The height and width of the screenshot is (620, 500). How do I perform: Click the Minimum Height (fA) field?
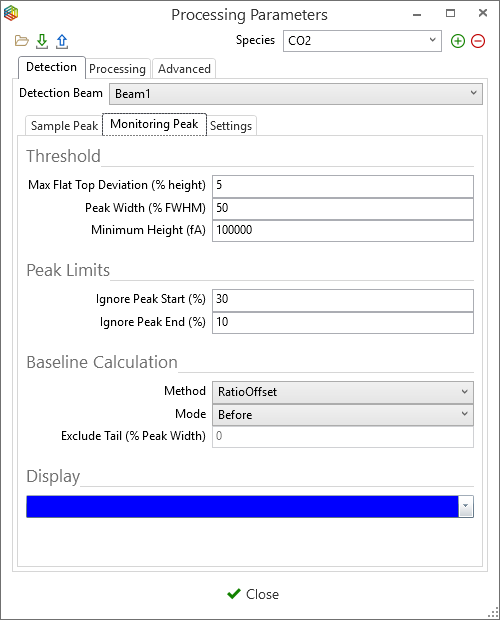point(343,231)
